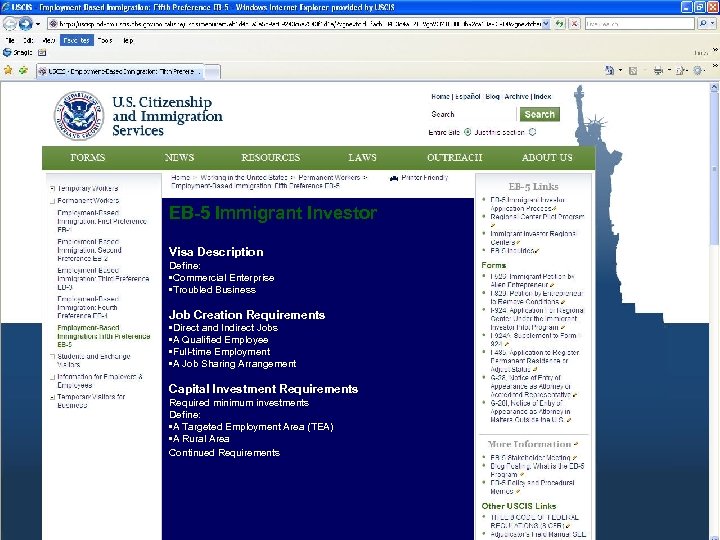
Task: Open the EB-5 Stakeholder Meeting link
Action: coord(530,458)
